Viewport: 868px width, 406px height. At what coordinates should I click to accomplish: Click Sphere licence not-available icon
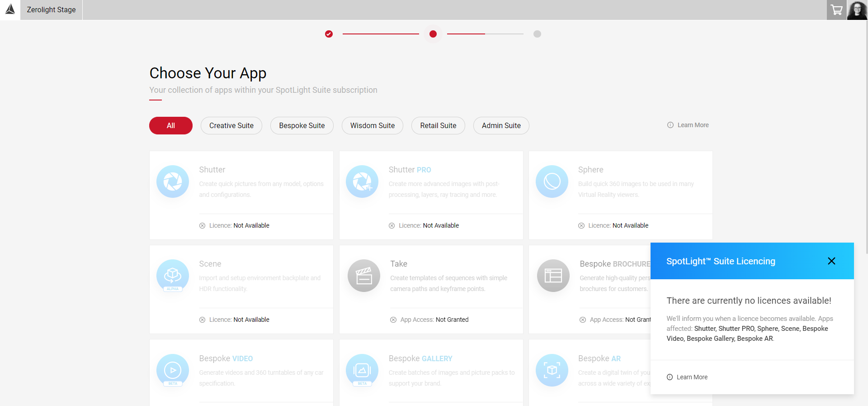pyautogui.click(x=581, y=225)
